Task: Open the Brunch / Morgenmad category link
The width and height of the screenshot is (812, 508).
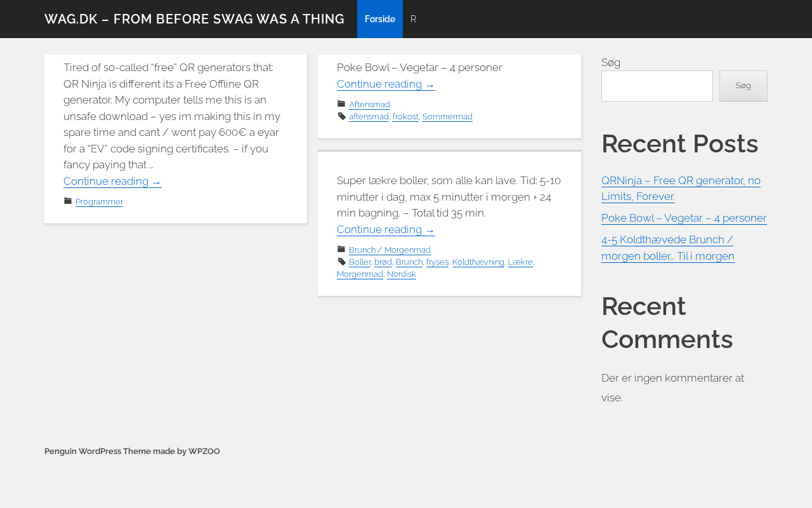Action: (390, 250)
